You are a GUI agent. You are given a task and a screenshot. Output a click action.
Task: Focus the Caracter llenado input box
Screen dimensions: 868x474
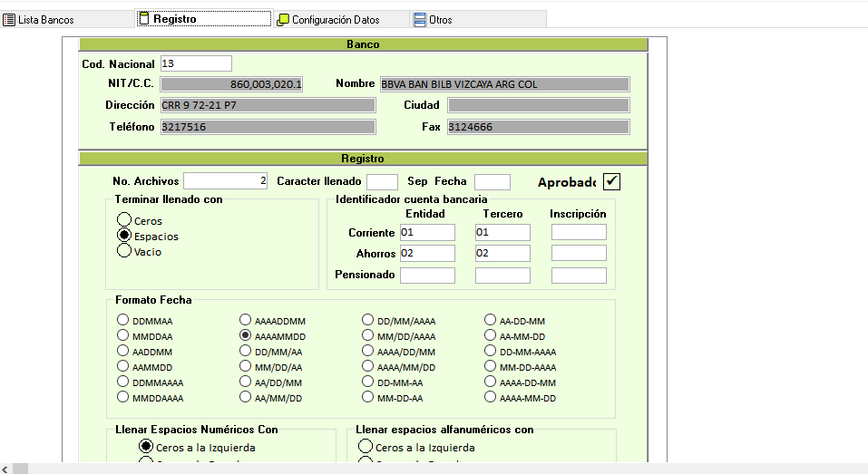(382, 181)
